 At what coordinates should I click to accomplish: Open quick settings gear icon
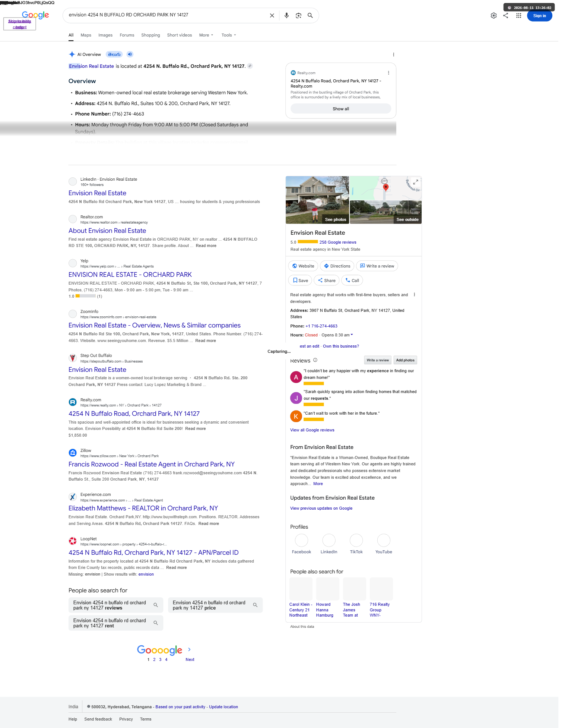coord(493,16)
